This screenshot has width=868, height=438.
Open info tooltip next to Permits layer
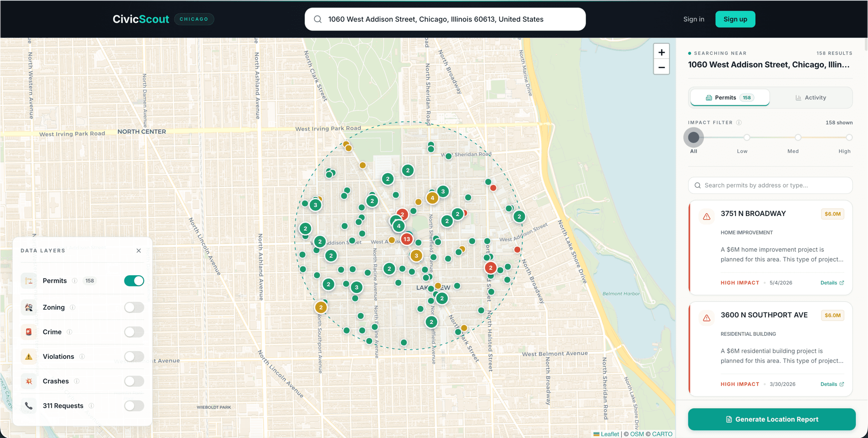pos(75,281)
